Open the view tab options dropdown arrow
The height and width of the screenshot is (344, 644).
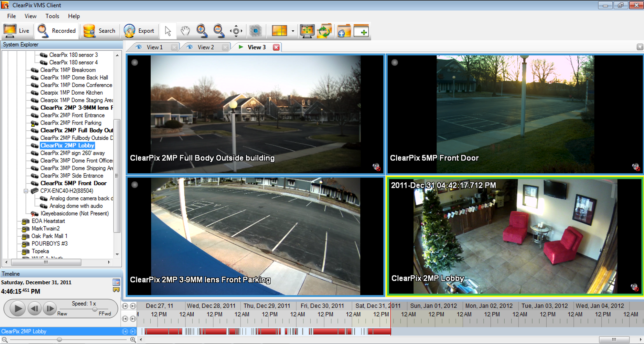point(640,47)
